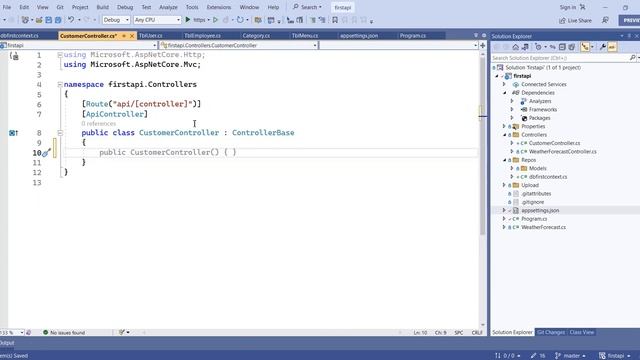Open the Build menu
This screenshot has height=360, width=640.
click(102, 7)
